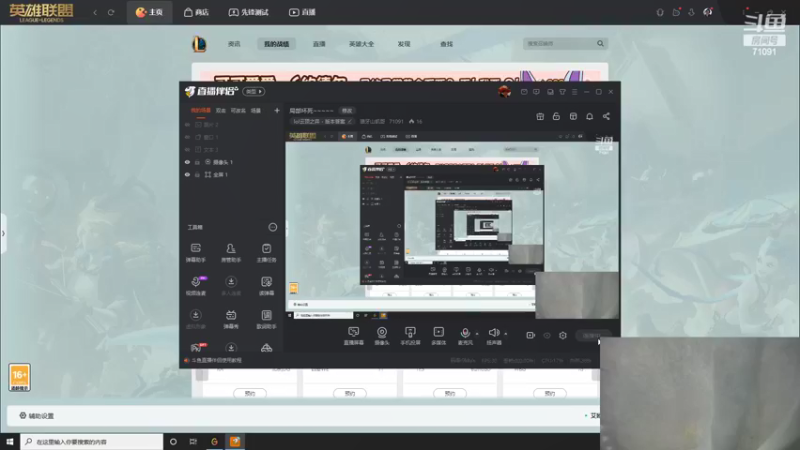Image resolution: width=800 pixels, height=450 pixels.
Task: Open the 英雄大全 page menu item
Action: pyautogui.click(x=361, y=44)
